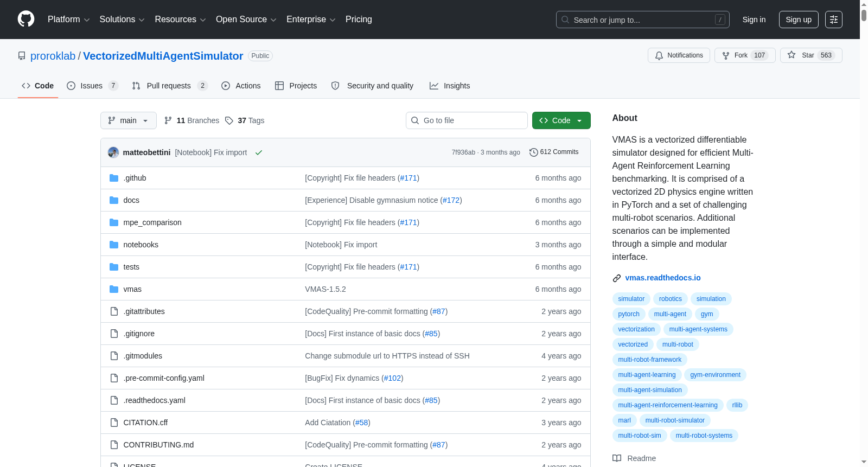This screenshot has width=868, height=467.
Task: Open the GitHub homepage logo
Action: [26, 20]
